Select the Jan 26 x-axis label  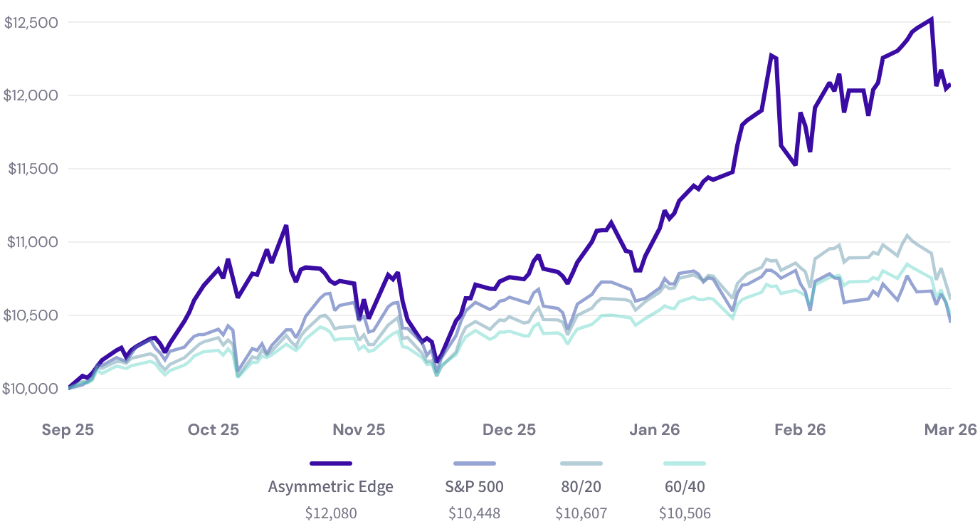[654, 430]
